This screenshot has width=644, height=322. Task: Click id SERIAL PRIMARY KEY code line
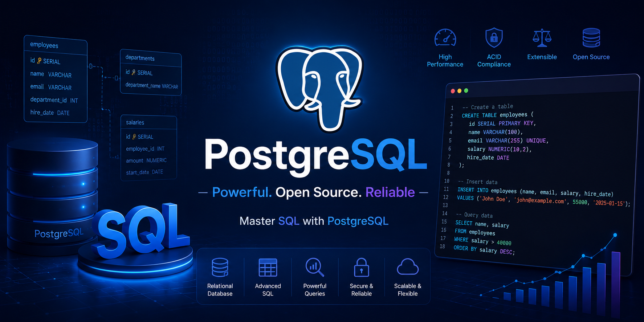click(x=502, y=123)
